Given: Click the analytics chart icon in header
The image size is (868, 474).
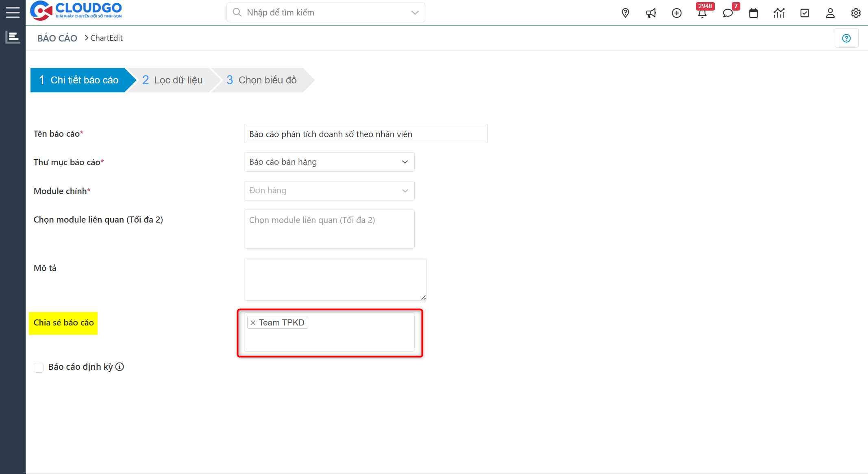Looking at the screenshot, I should coord(779,13).
